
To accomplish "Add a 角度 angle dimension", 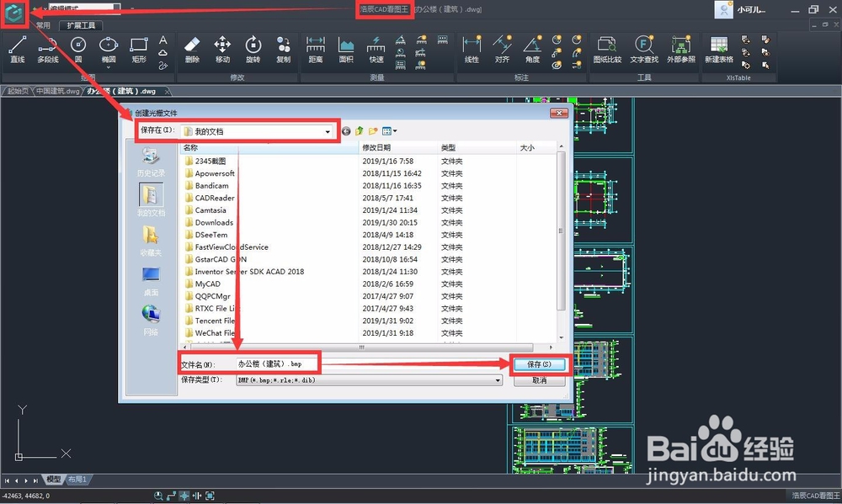I will click(x=533, y=50).
